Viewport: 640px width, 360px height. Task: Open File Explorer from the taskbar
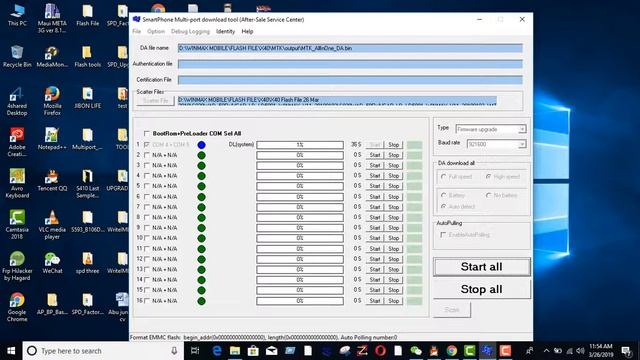pos(235,351)
